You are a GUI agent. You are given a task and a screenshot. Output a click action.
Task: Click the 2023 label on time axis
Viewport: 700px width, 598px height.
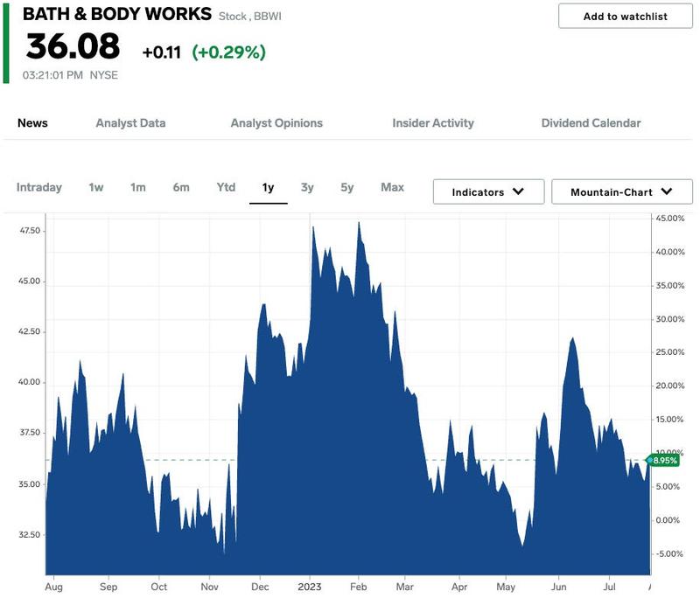pos(310,587)
